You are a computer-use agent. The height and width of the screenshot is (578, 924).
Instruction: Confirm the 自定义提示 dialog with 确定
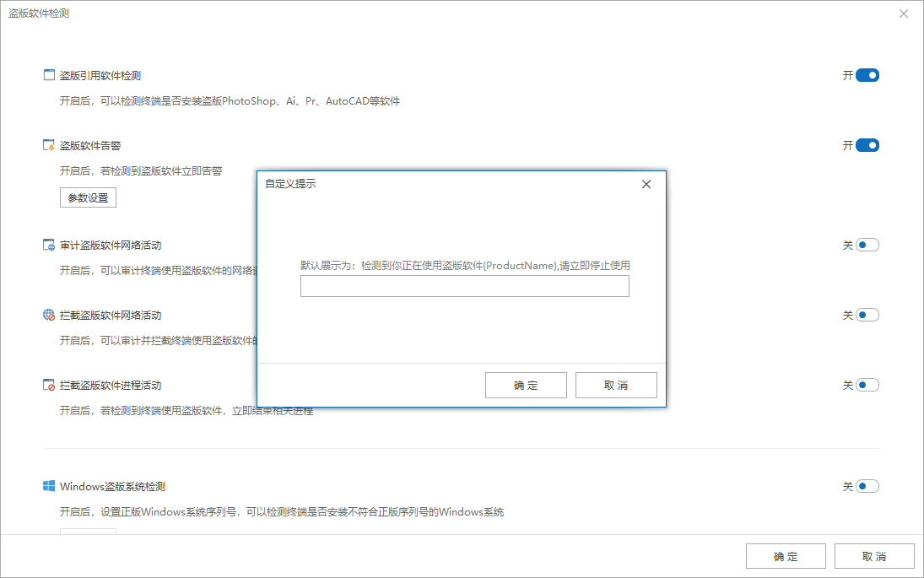[x=526, y=386]
